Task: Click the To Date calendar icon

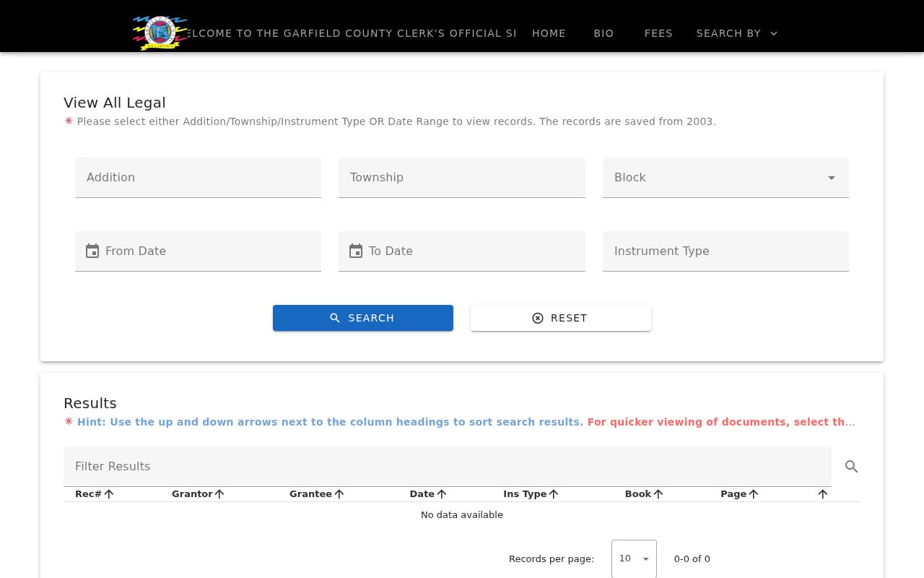Action: pos(356,251)
